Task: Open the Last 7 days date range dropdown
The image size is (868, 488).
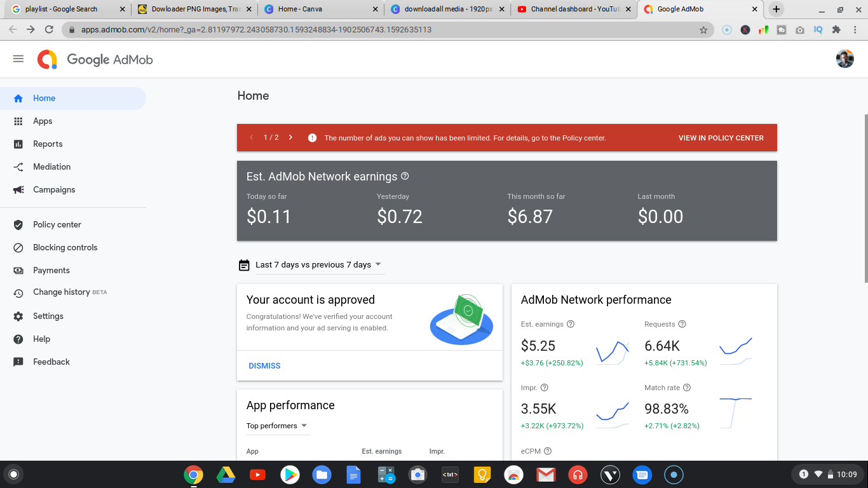Action: (x=318, y=265)
